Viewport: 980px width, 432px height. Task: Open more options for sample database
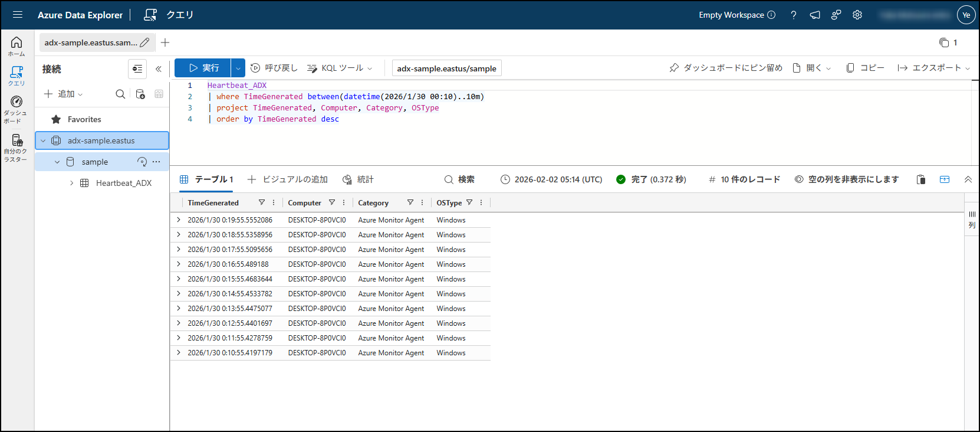pos(156,162)
